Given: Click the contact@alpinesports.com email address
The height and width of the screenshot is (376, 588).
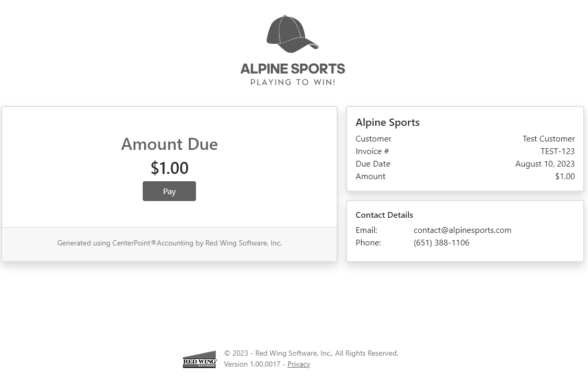Looking at the screenshot, I should point(462,230).
